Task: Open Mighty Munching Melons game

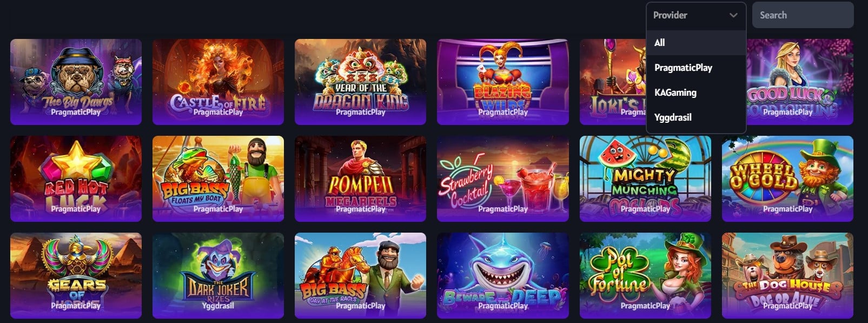Action: (x=645, y=179)
